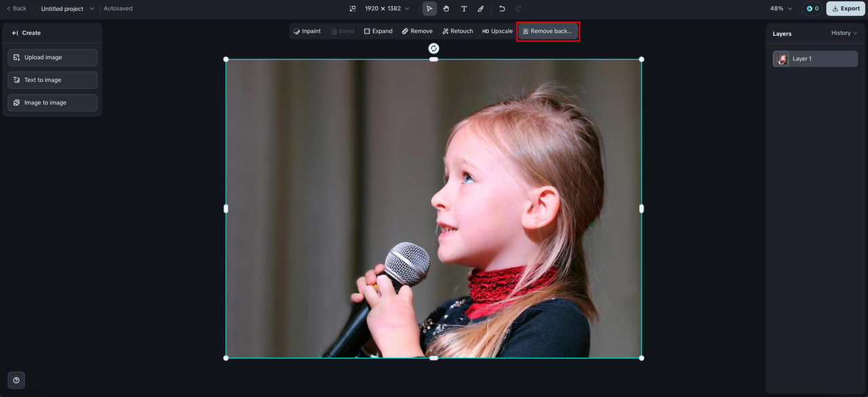
Task: Activate the Inpaint tool
Action: click(307, 31)
